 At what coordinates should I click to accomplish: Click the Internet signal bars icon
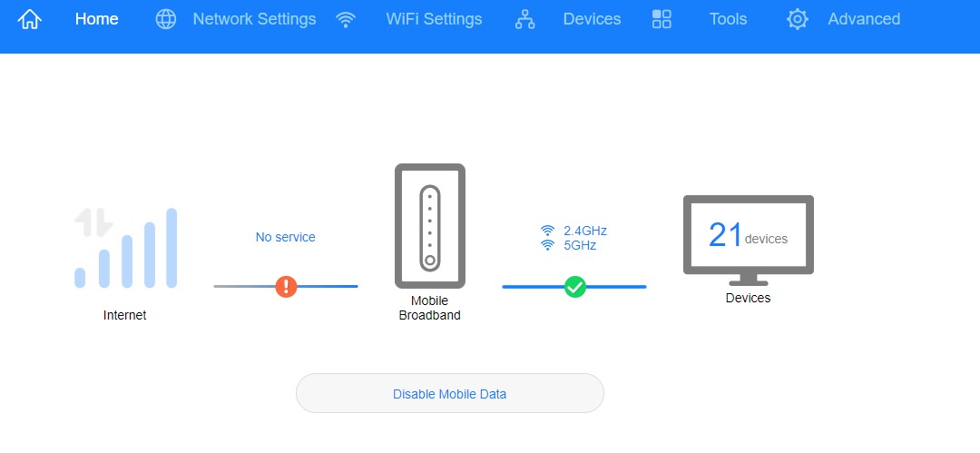125,248
